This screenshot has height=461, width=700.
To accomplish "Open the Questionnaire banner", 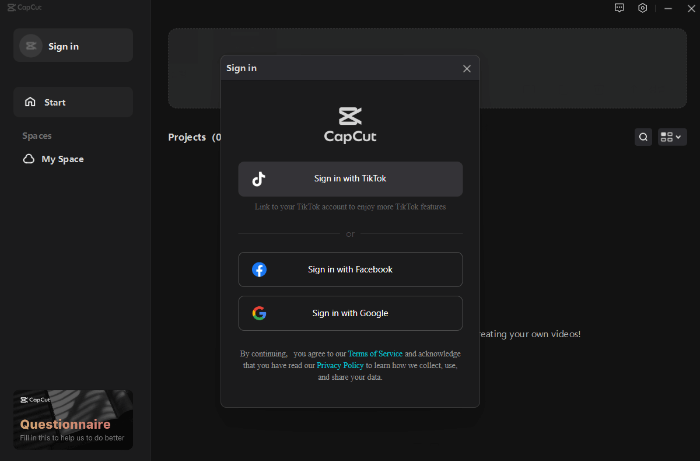I will (x=73, y=420).
